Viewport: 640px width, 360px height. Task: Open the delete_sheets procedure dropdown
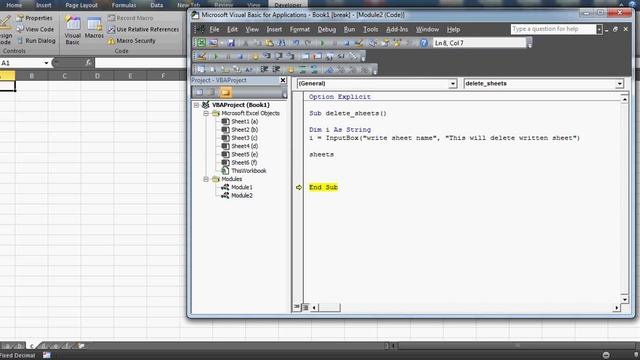pos(620,84)
